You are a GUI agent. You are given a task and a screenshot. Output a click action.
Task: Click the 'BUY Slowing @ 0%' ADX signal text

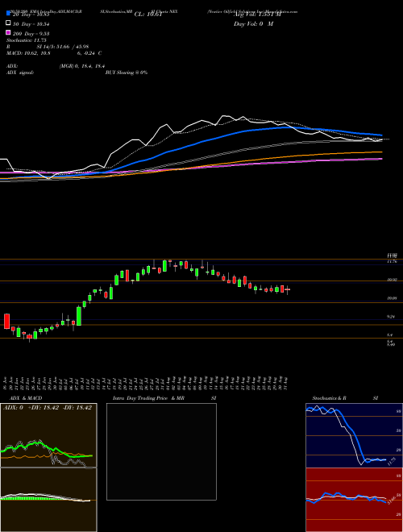tap(127, 73)
